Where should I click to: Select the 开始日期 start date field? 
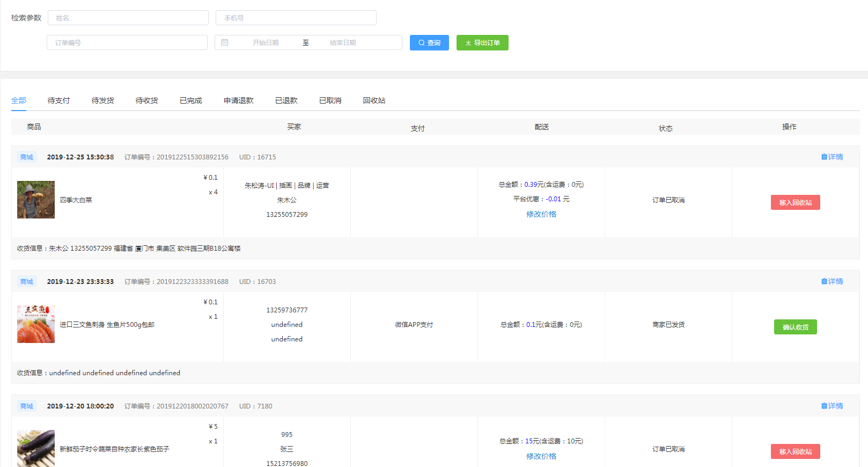pyautogui.click(x=266, y=42)
